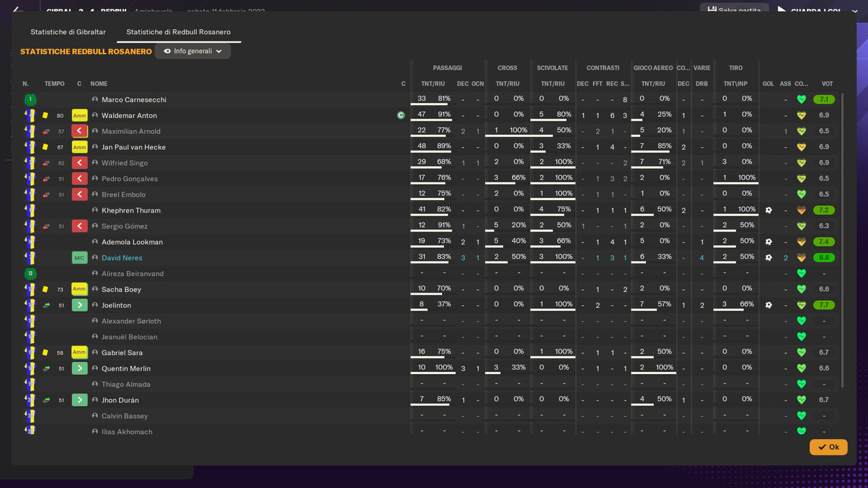
Task: Select player name Jhon Durán
Action: click(120, 400)
